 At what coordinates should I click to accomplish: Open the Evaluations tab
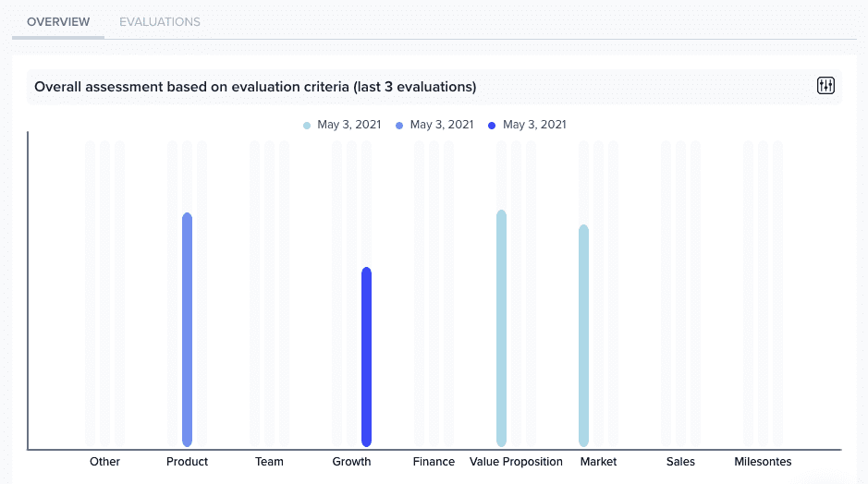click(160, 21)
